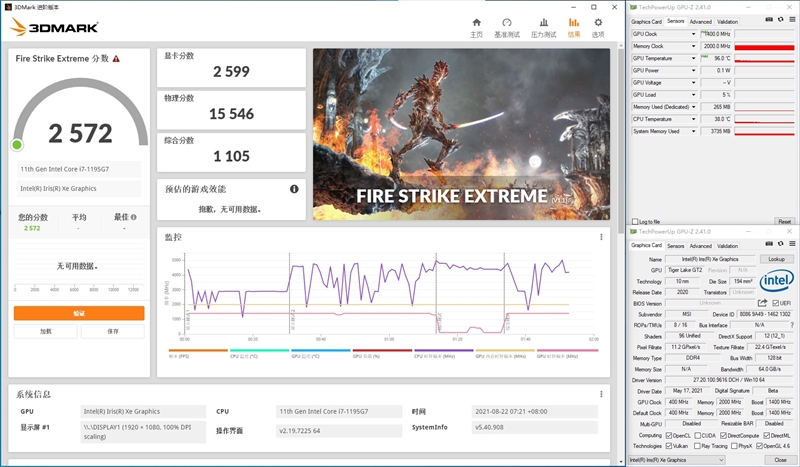Enable the Log to file checkbox
Viewport: 800px width, 467px height.
click(x=635, y=222)
